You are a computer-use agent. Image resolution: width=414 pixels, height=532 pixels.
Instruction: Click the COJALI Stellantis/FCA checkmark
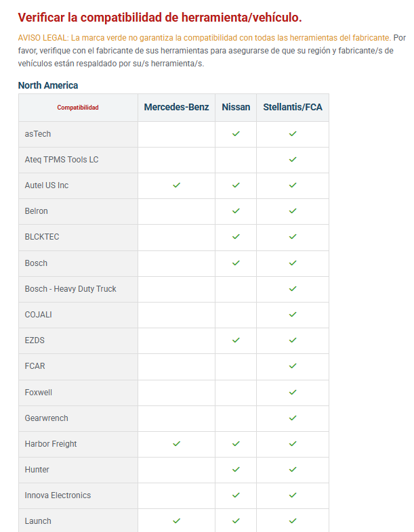coord(293,315)
